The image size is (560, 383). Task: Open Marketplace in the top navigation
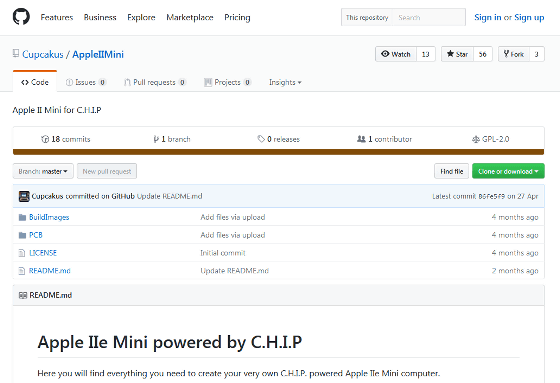coord(190,17)
